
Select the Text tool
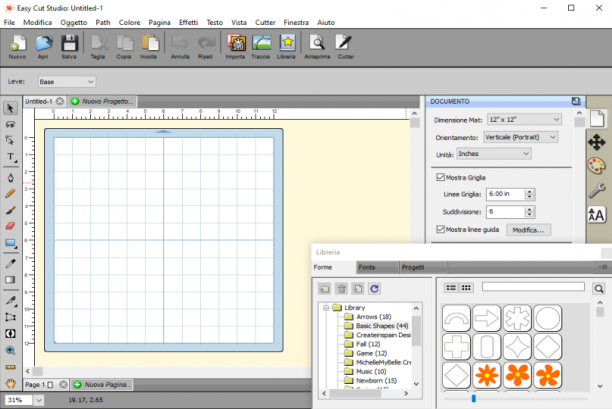point(11,157)
